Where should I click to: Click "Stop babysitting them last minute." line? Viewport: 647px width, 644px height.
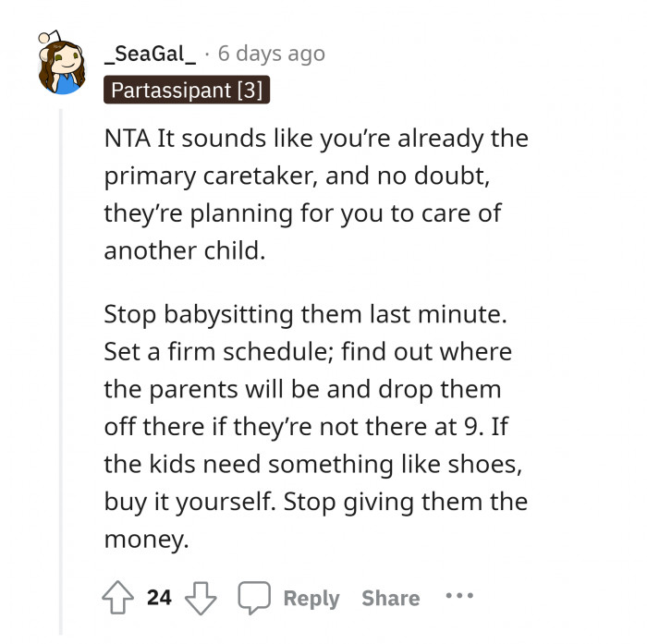[x=306, y=313]
